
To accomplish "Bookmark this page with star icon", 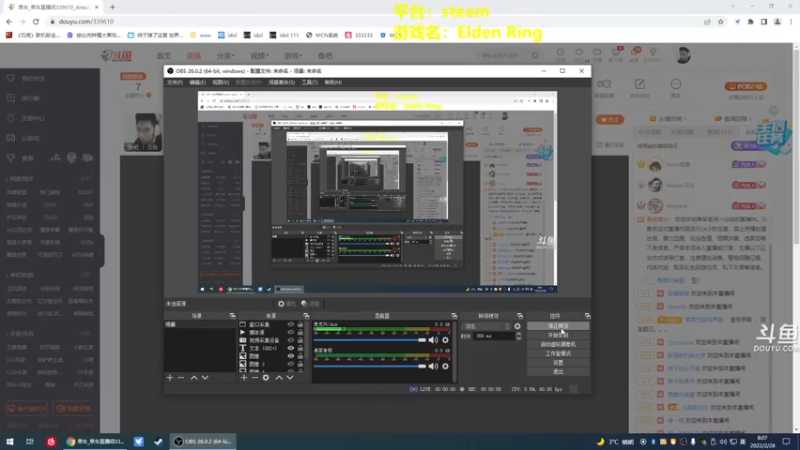I will tap(720, 21).
